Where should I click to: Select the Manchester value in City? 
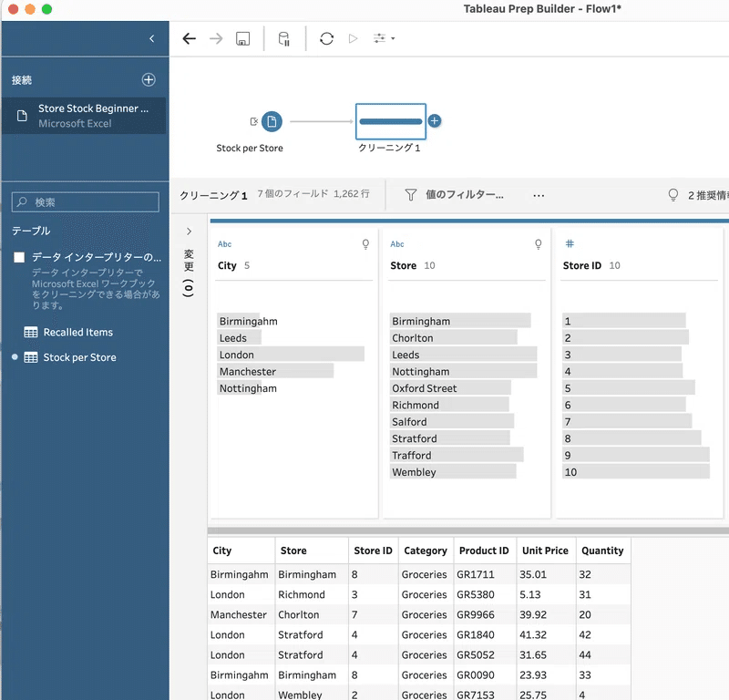coord(275,371)
